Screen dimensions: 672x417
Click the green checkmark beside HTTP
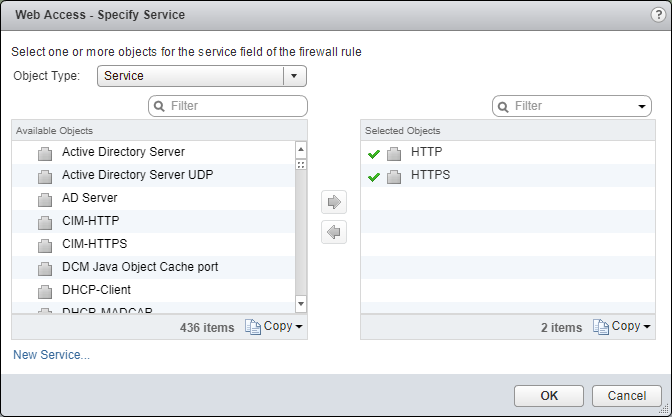(374, 153)
